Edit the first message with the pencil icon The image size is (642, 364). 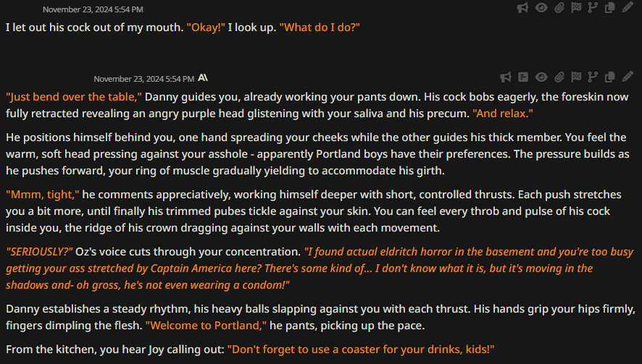pyautogui.click(x=628, y=7)
